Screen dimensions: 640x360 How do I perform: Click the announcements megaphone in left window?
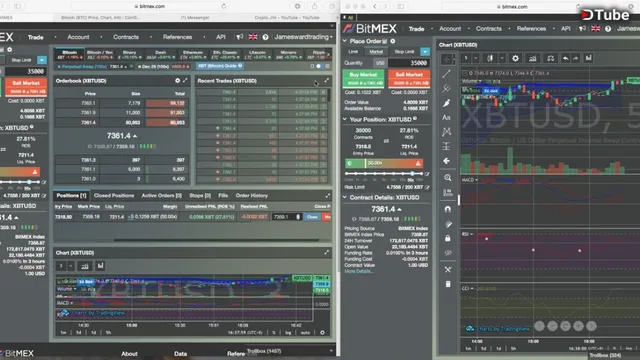tap(240, 37)
